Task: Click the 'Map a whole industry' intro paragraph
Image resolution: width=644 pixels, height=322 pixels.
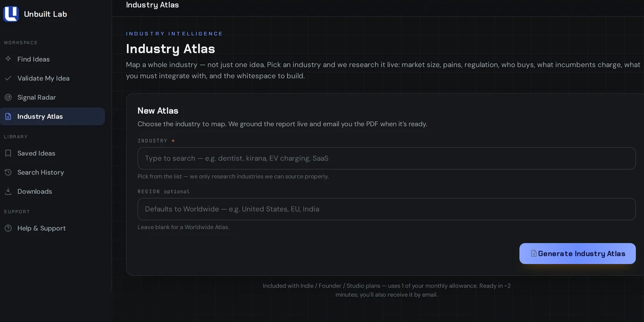Action: pyautogui.click(x=384, y=70)
